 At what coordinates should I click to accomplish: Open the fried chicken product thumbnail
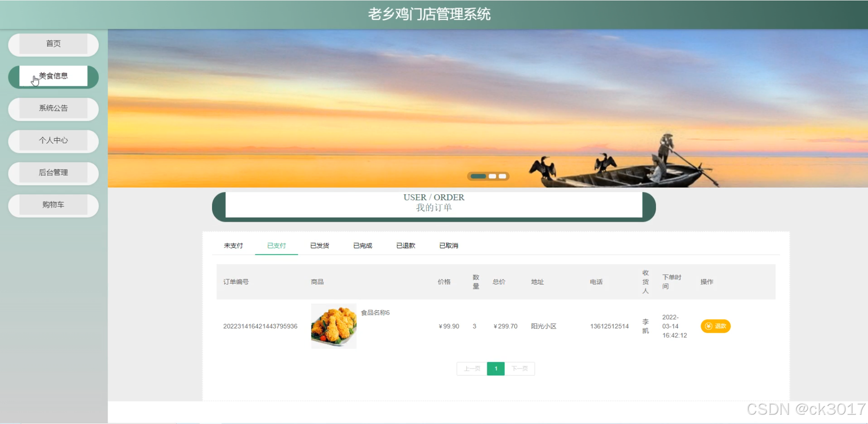point(334,326)
